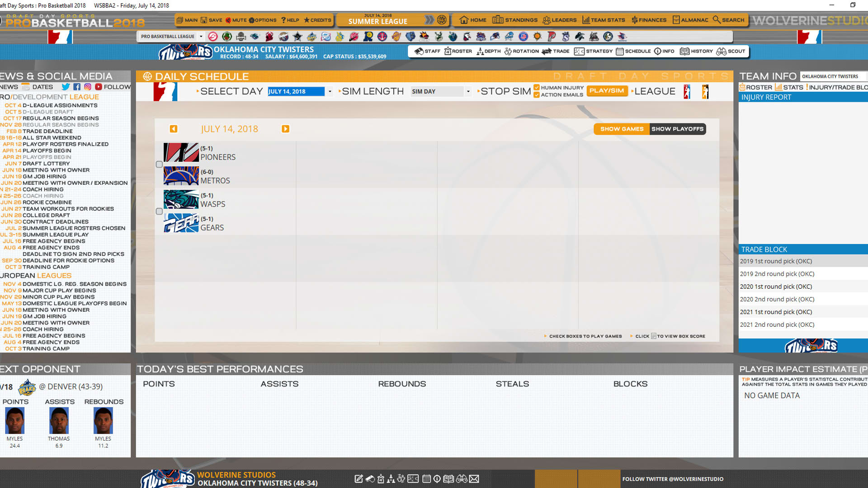Open the Facebook icon in news panel
Viewport: 868px width, 488px height.
[77, 87]
